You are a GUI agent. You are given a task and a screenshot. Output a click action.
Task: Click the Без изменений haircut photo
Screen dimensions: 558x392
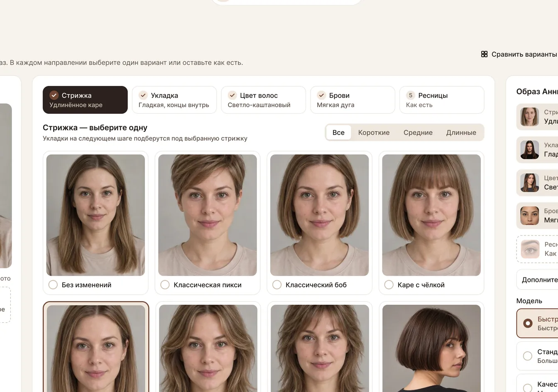95,215
